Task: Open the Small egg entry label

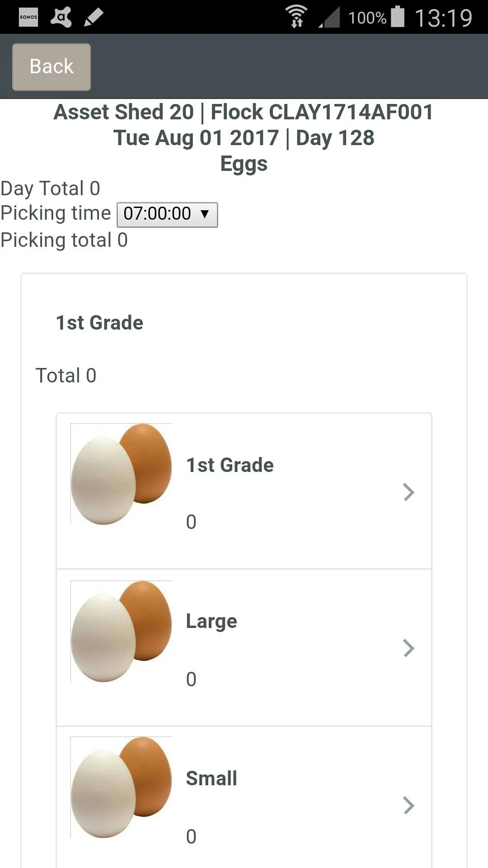Action: 211,778
